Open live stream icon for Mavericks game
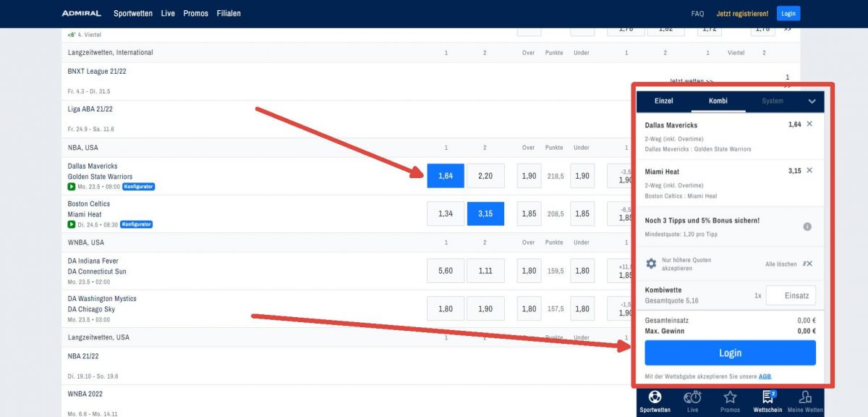This screenshot has width=868, height=417. click(72, 187)
